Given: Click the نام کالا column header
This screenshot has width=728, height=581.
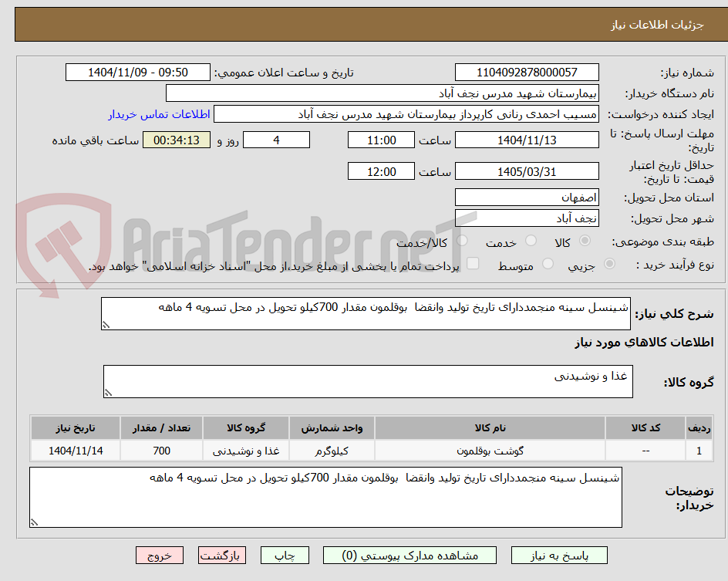Looking at the screenshot, I should point(490,427).
